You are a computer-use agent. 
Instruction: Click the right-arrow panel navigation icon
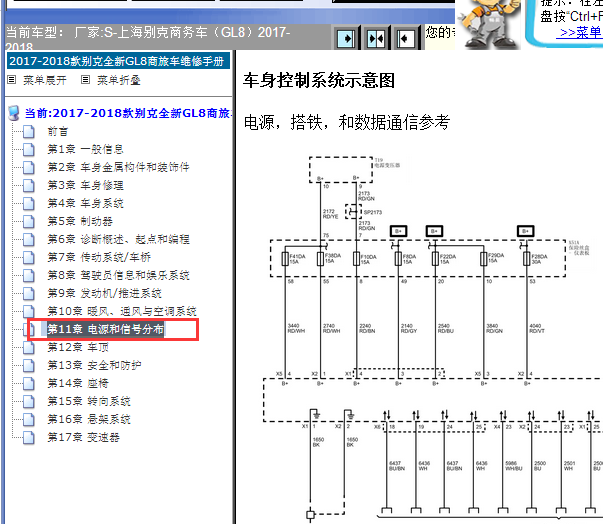(346, 38)
